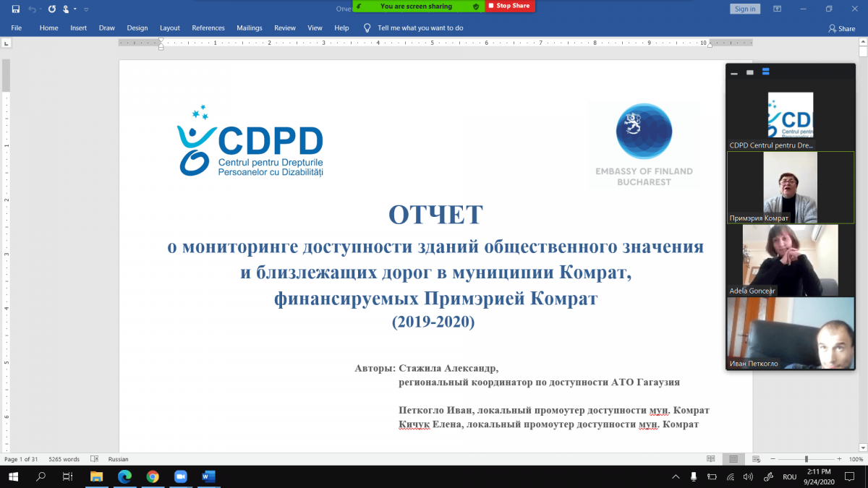Open the Design ribbon tab
Screen dimensions: 868x488
[137, 28]
